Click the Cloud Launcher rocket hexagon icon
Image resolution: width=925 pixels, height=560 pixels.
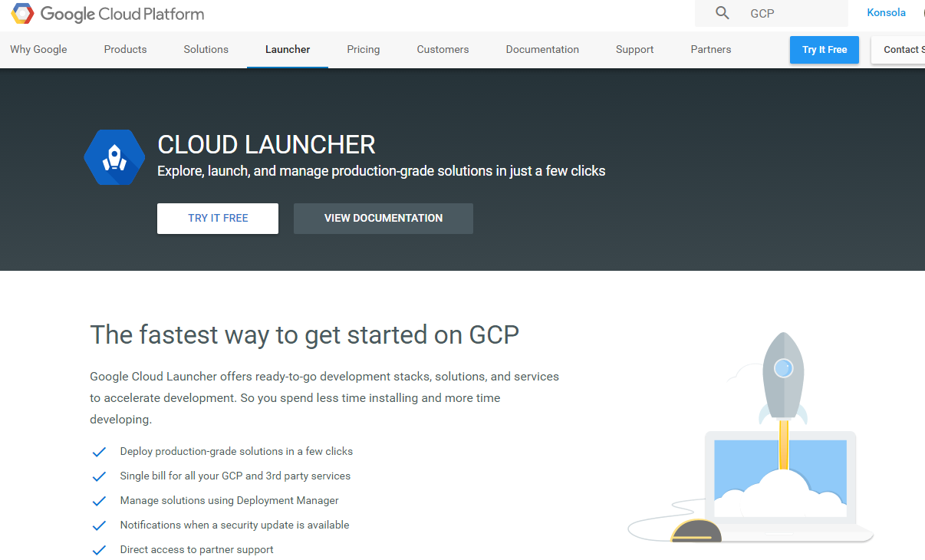[x=114, y=157]
